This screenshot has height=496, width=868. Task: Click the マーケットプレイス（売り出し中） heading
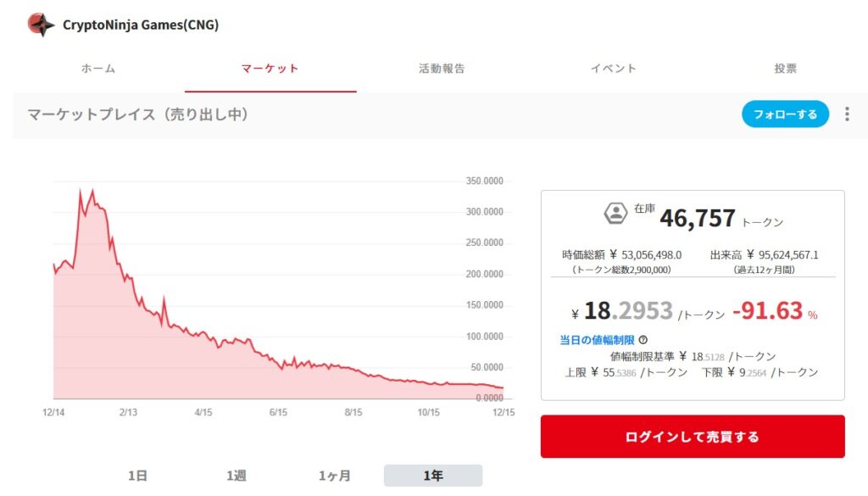coord(138,114)
